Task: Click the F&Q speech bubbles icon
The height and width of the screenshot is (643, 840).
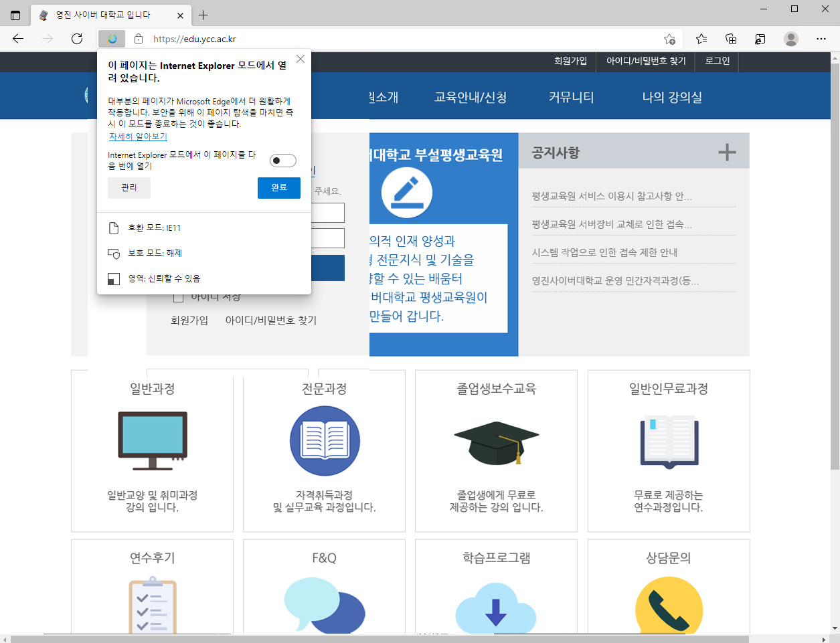Action: tap(325, 606)
